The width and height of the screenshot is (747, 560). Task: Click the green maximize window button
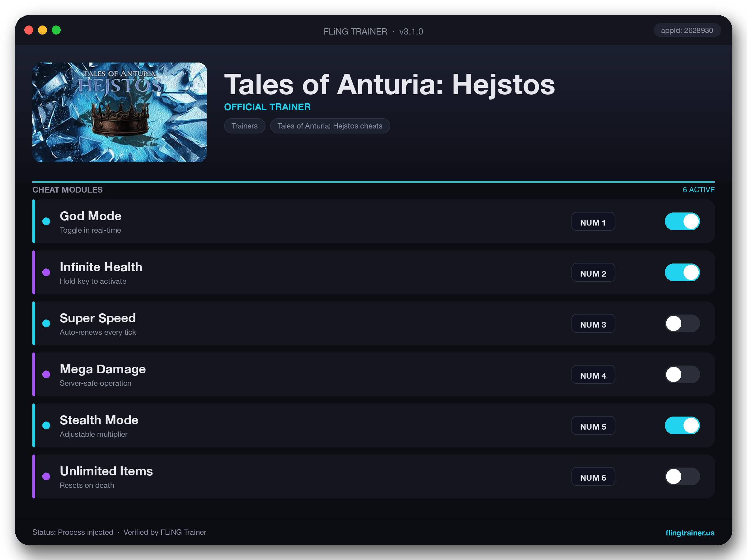tap(56, 30)
